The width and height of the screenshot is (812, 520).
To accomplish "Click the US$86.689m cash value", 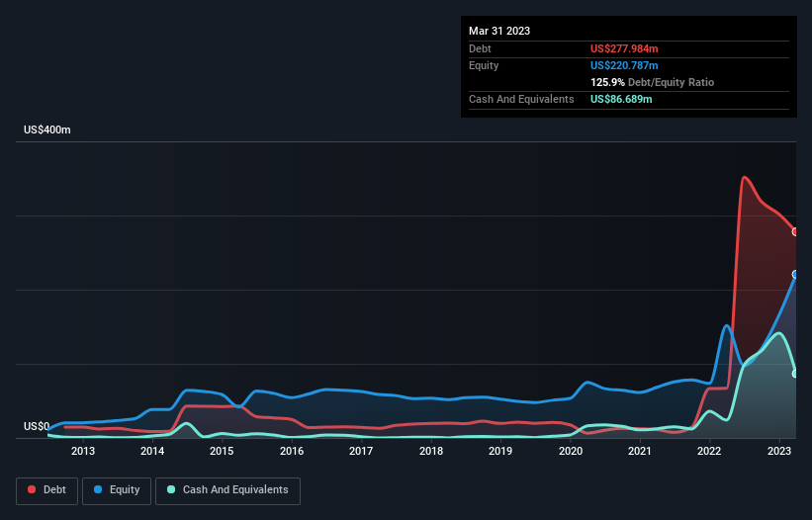I will (621, 99).
